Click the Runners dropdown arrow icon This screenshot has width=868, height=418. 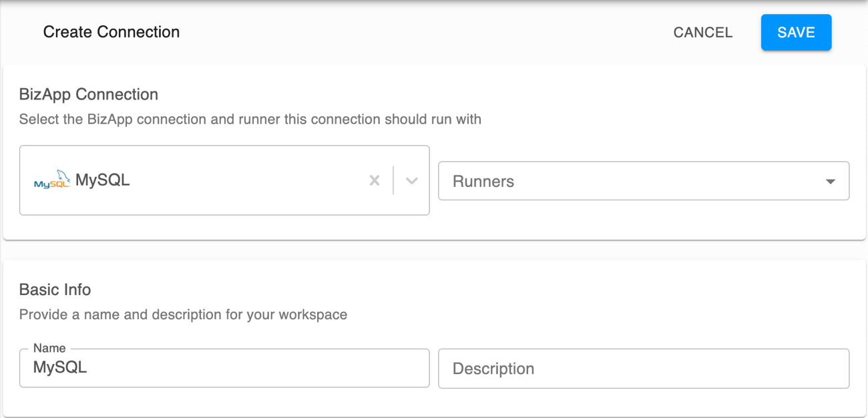coord(830,180)
